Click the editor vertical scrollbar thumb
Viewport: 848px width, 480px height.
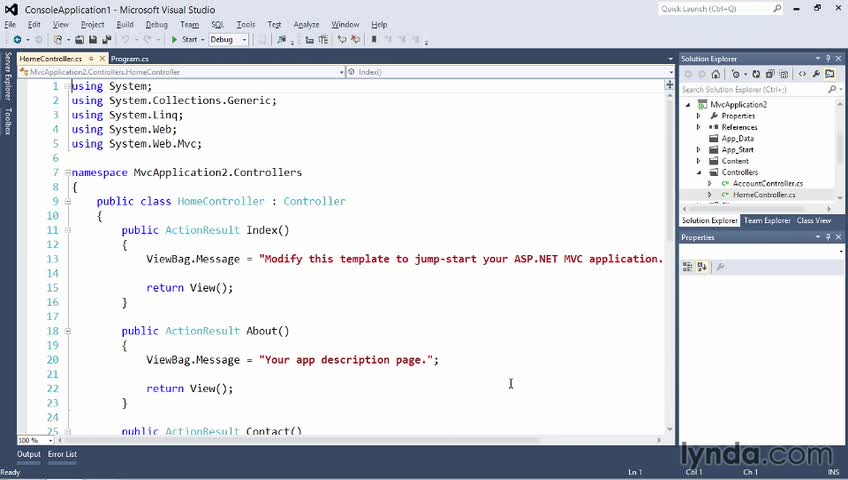coord(670,168)
